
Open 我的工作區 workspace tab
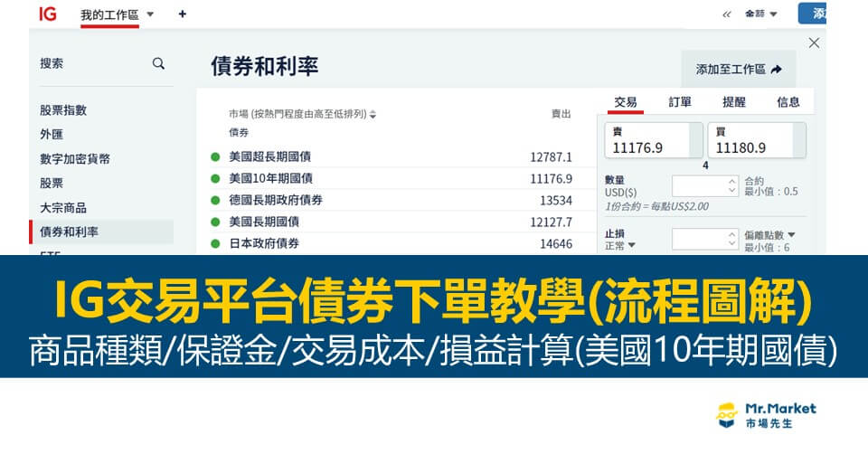coord(109,15)
